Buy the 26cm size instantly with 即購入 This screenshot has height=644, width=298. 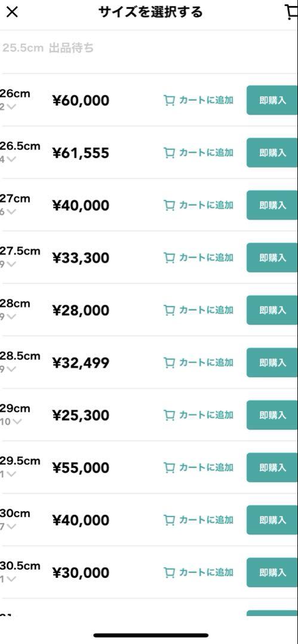coord(272,100)
